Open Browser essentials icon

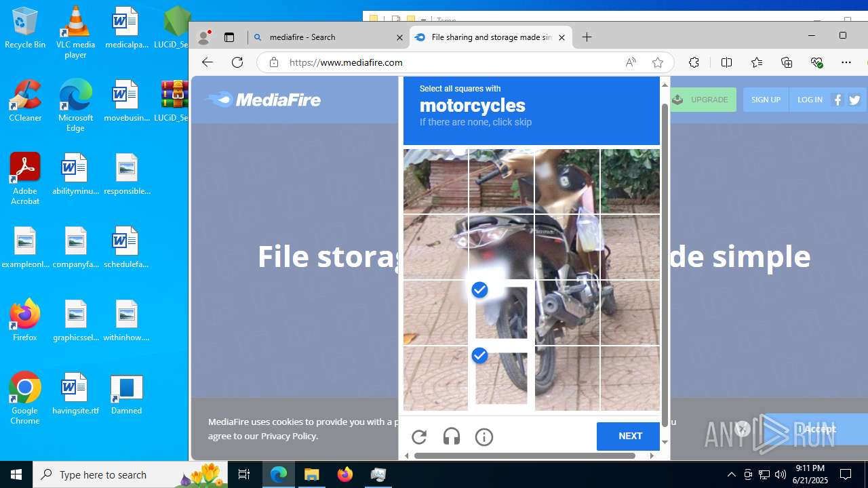(816, 62)
